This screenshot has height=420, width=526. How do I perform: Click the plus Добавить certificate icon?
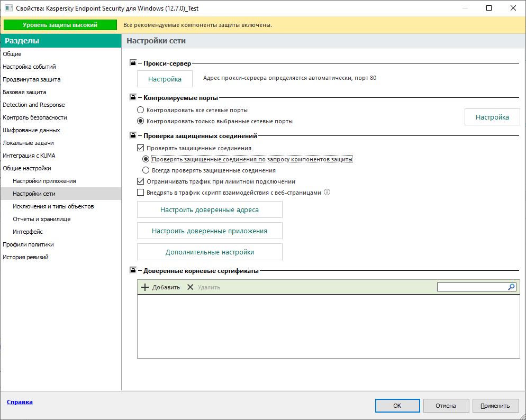point(145,287)
